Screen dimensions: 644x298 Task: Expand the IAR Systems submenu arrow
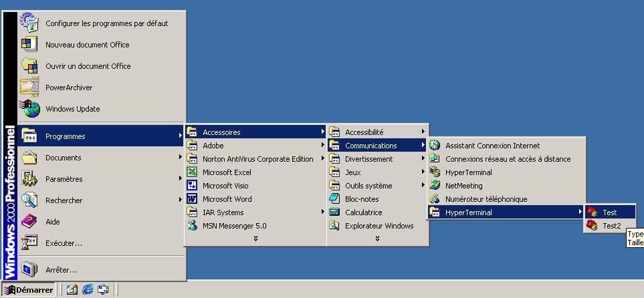[323, 212]
